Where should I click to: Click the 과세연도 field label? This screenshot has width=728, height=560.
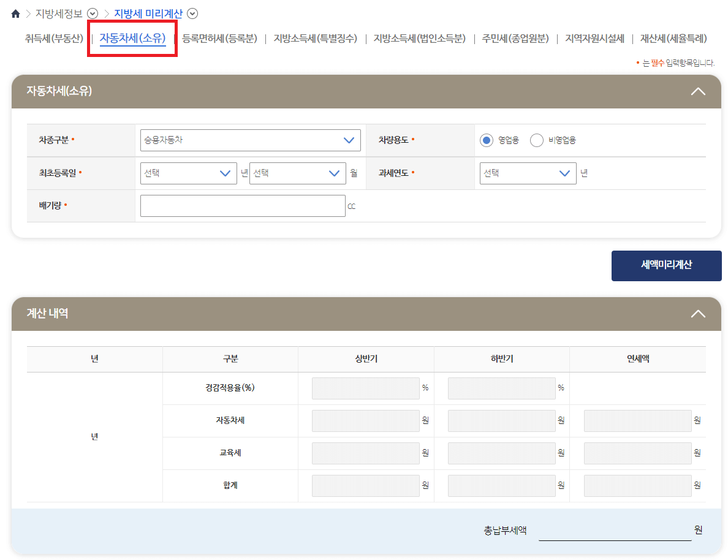tap(393, 173)
